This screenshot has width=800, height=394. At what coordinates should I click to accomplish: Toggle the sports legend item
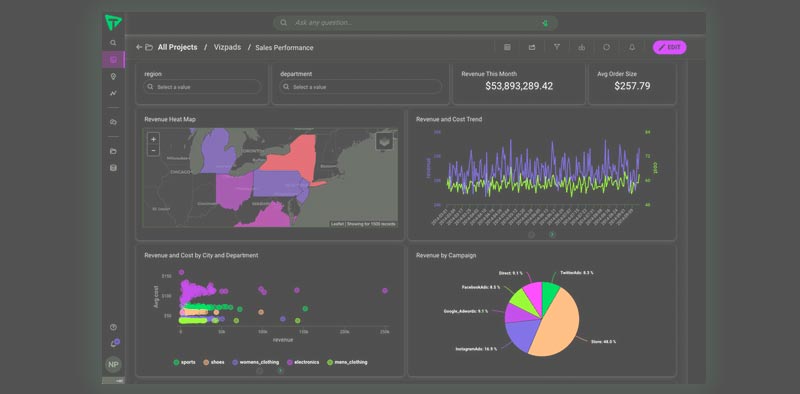(184, 362)
